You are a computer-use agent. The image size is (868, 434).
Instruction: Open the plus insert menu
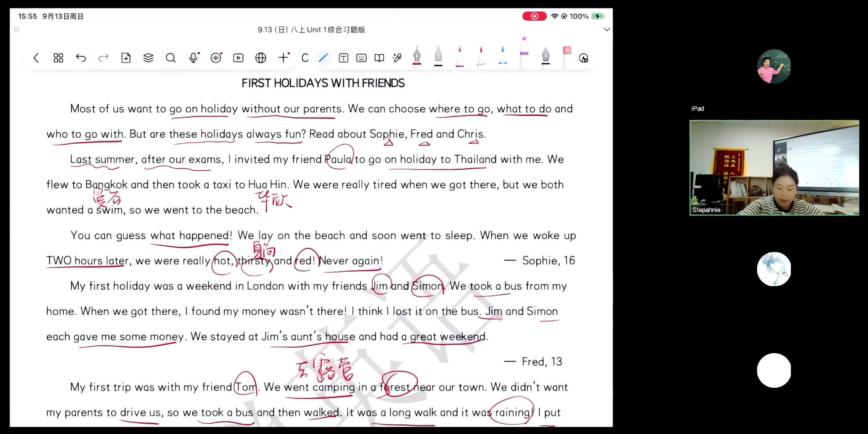click(x=284, y=58)
